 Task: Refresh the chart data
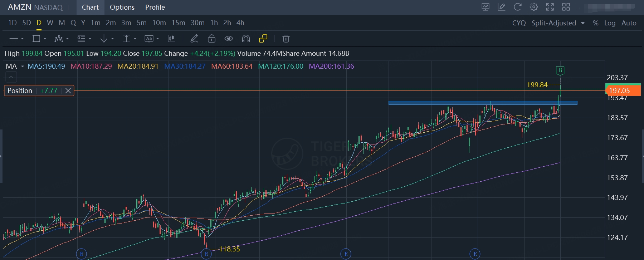(x=517, y=7)
